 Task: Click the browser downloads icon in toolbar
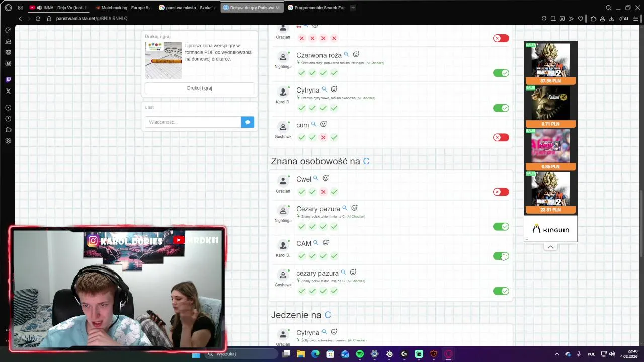click(611, 19)
